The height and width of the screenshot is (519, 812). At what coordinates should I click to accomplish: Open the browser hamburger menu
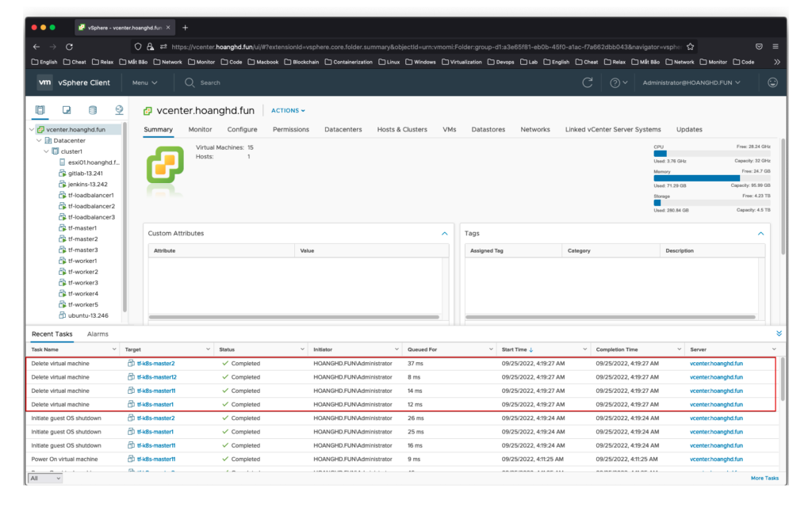(x=776, y=47)
